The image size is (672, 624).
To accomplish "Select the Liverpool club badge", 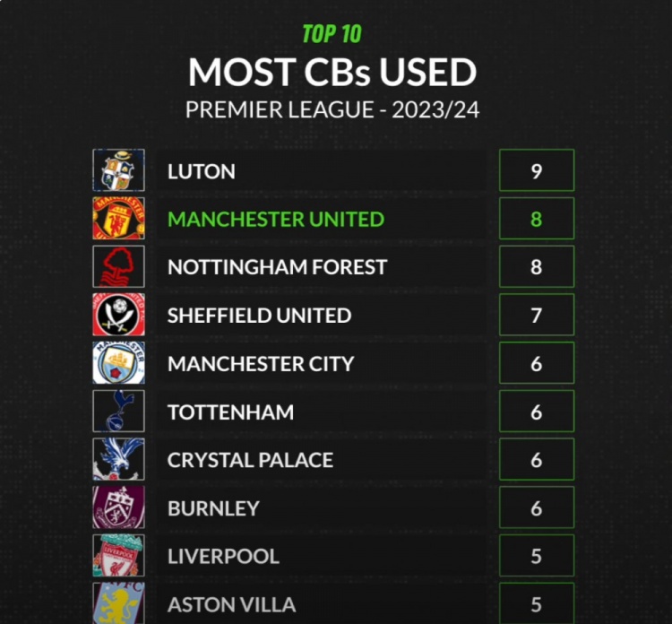I will pyautogui.click(x=118, y=557).
